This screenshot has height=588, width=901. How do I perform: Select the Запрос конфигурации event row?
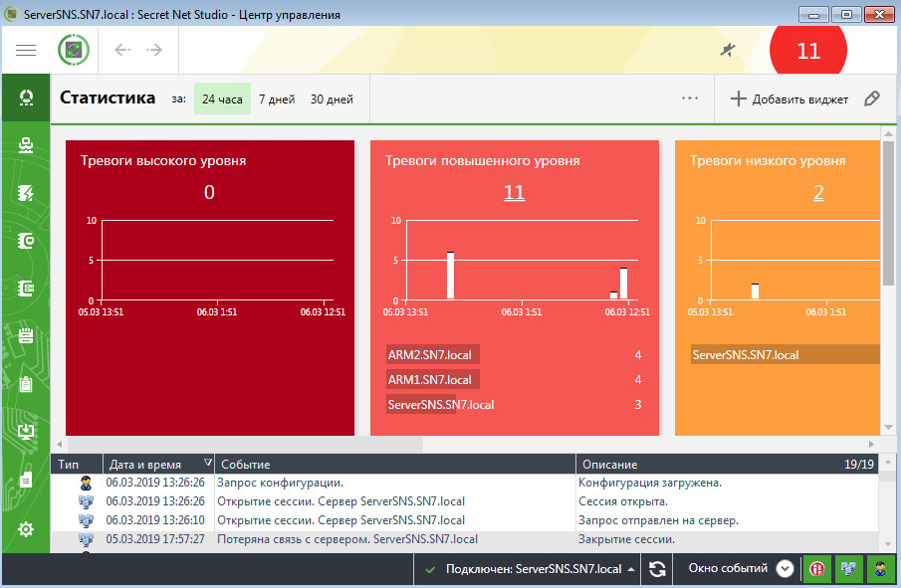point(464,483)
